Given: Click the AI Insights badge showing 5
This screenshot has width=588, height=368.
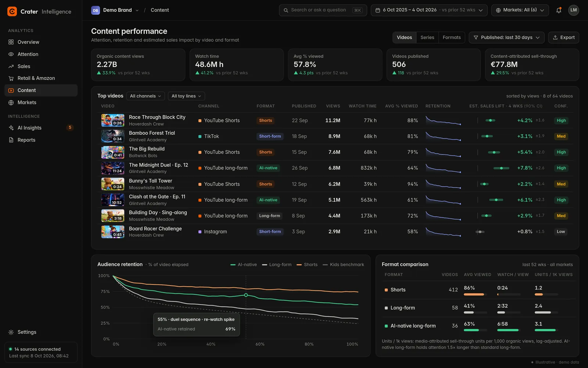Looking at the screenshot, I should 70,128.
